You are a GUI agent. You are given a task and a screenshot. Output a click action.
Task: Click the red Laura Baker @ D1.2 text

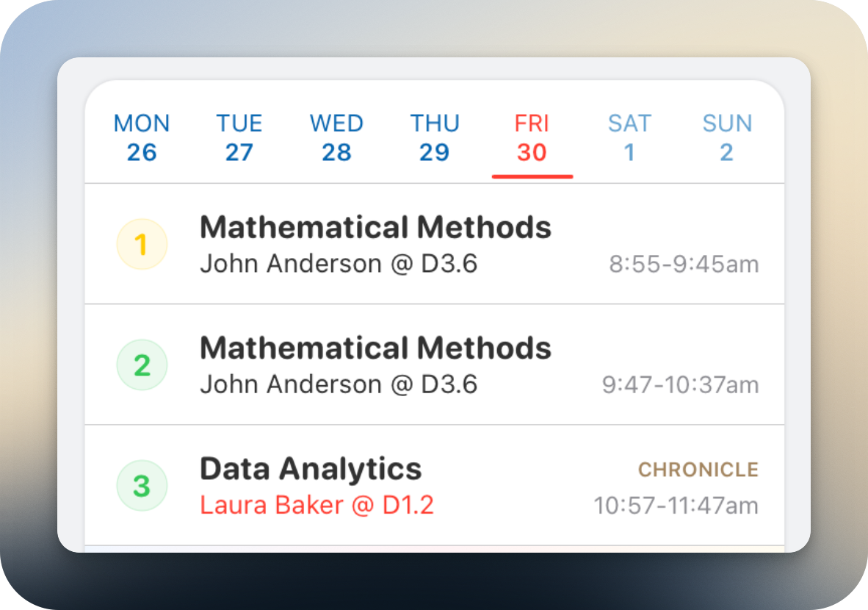(x=317, y=505)
